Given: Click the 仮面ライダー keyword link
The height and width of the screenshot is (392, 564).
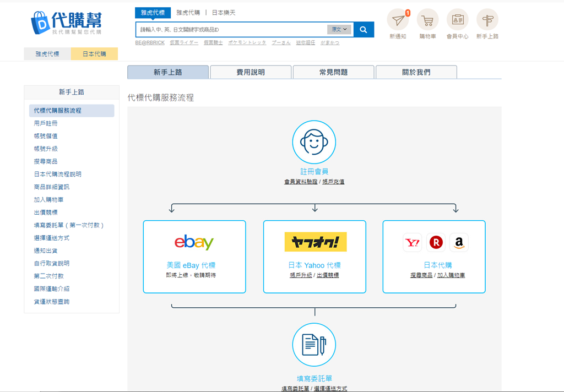Looking at the screenshot, I should pos(184,42).
